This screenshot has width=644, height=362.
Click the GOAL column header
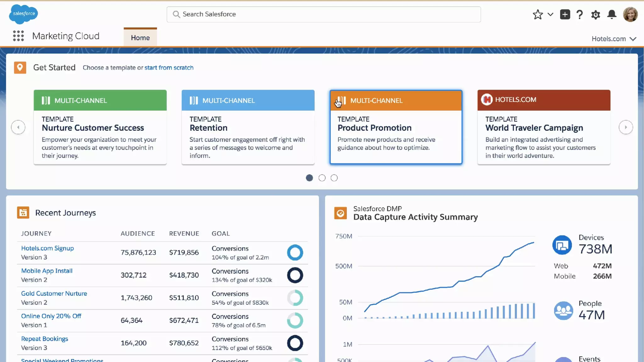220,233
